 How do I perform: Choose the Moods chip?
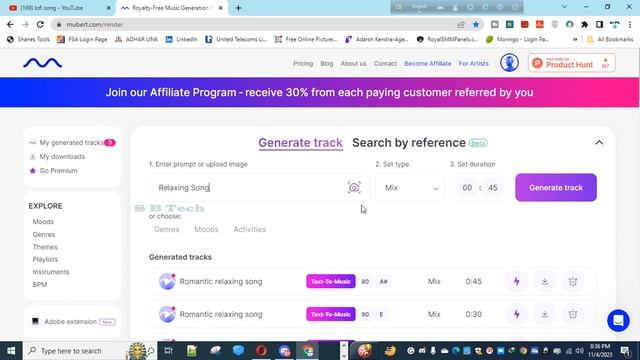tap(206, 229)
